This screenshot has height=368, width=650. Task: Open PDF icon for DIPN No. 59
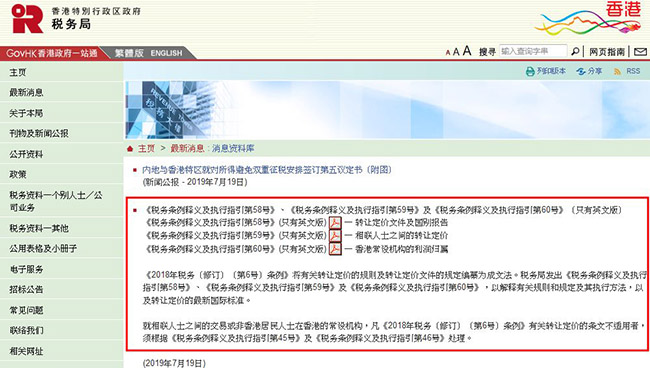point(335,236)
